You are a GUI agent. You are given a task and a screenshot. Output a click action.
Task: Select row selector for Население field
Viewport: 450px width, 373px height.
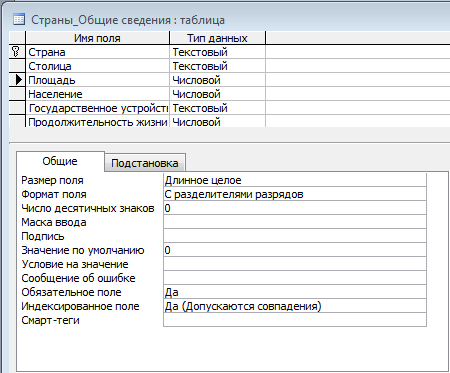(x=17, y=94)
